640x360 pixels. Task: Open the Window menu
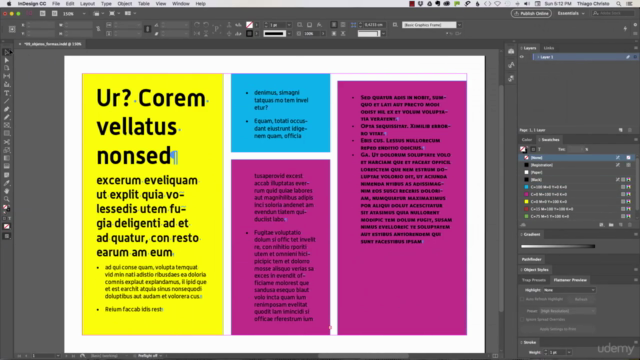pos(180,4)
